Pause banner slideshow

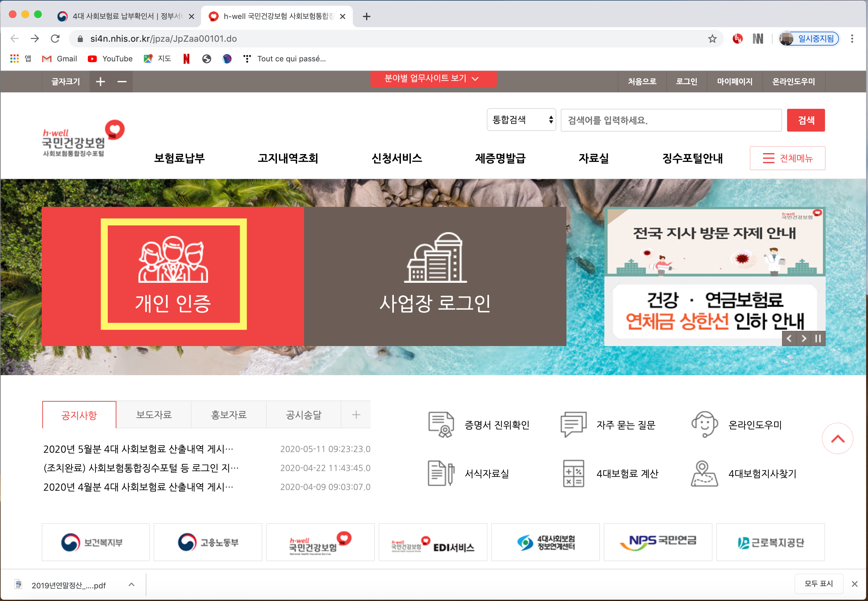[818, 338]
